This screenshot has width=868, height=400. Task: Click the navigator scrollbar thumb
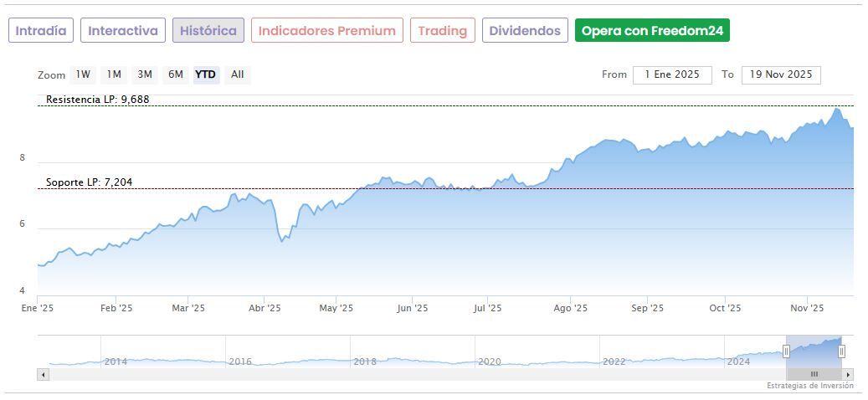[x=814, y=374]
